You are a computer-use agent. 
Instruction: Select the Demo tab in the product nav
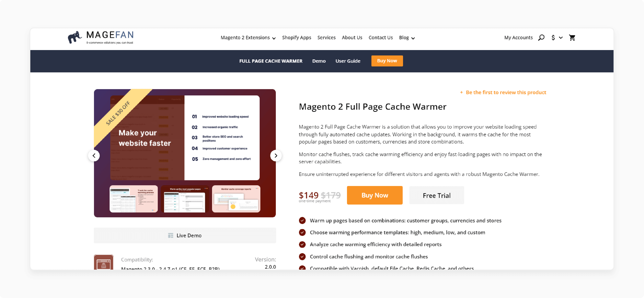319,61
